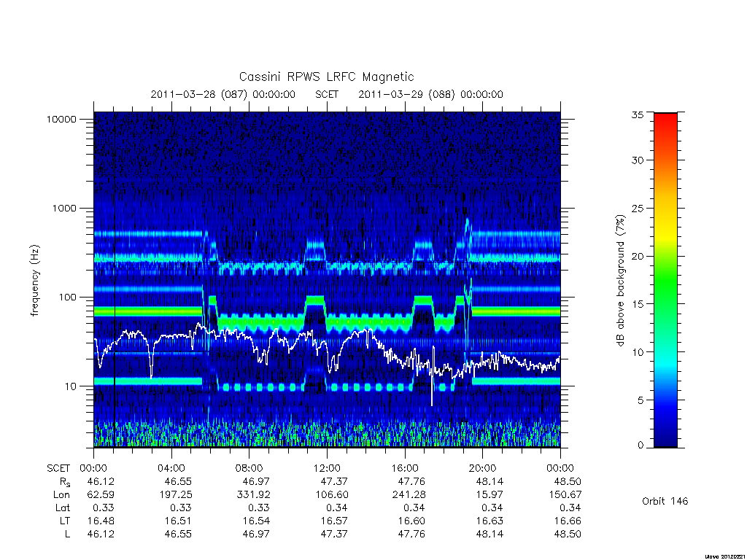Click LT value "16.51"
The image size is (747, 560).
[x=178, y=521]
